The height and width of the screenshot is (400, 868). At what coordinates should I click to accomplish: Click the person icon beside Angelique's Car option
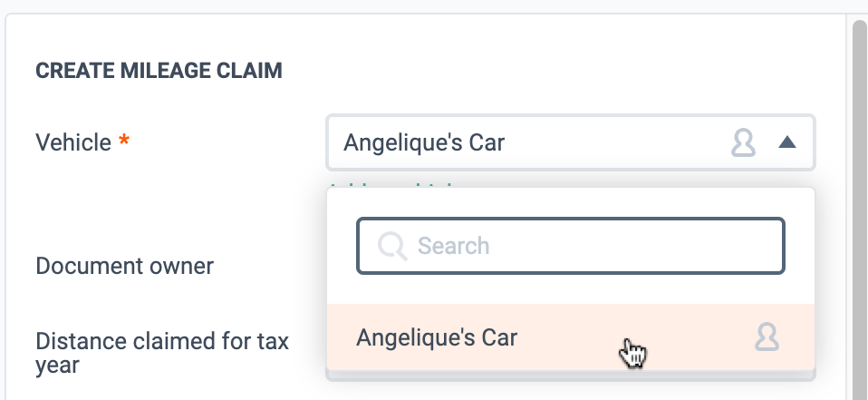pos(767,337)
